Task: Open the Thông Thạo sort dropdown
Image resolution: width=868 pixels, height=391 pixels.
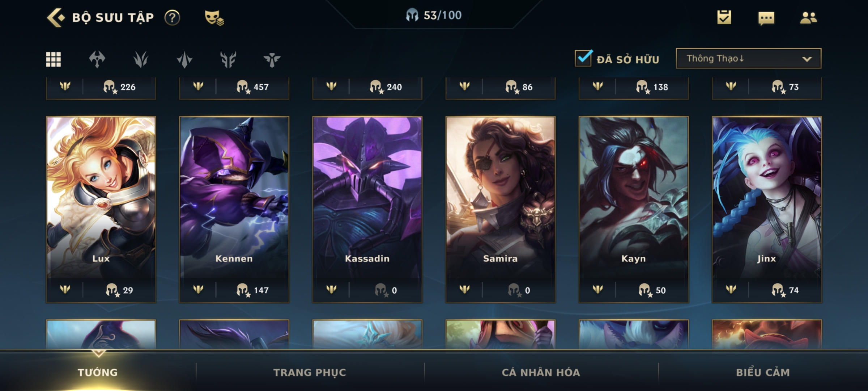Action: tap(748, 58)
